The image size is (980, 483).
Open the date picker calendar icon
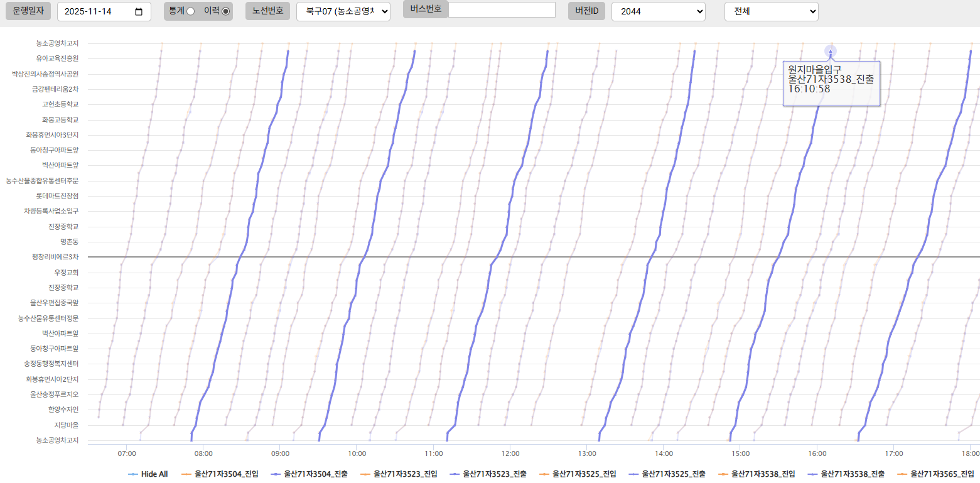(139, 12)
